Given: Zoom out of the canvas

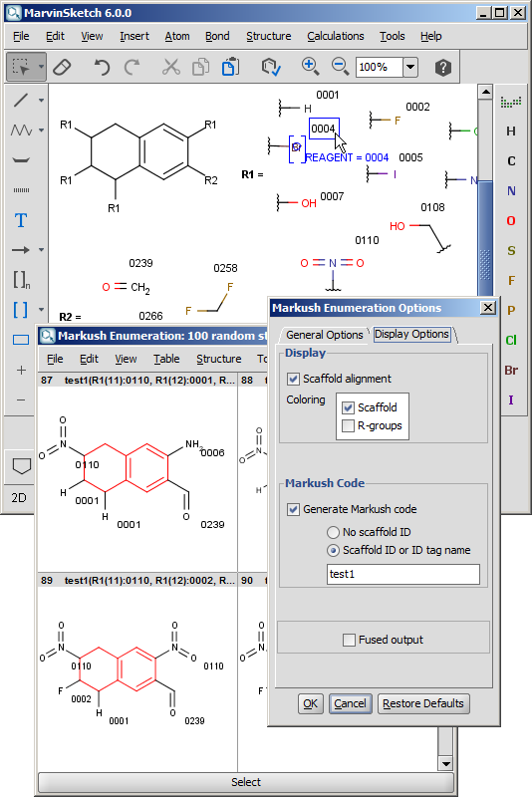Looking at the screenshot, I should click(340, 67).
